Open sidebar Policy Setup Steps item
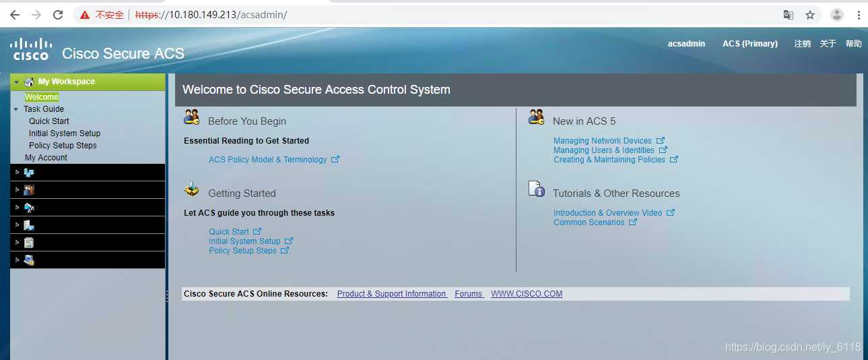 point(63,146)
